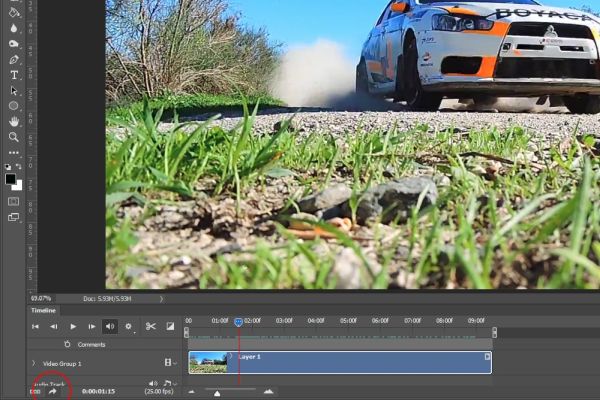Click the (25.00 fps) frame rate label
Viewport: 600px width, 400px height.
[159, 391]
